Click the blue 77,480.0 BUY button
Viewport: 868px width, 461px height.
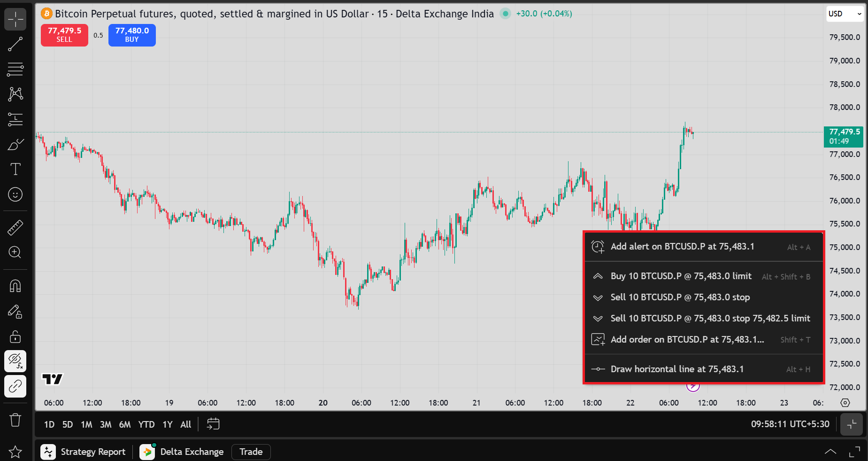coord(132,35)
